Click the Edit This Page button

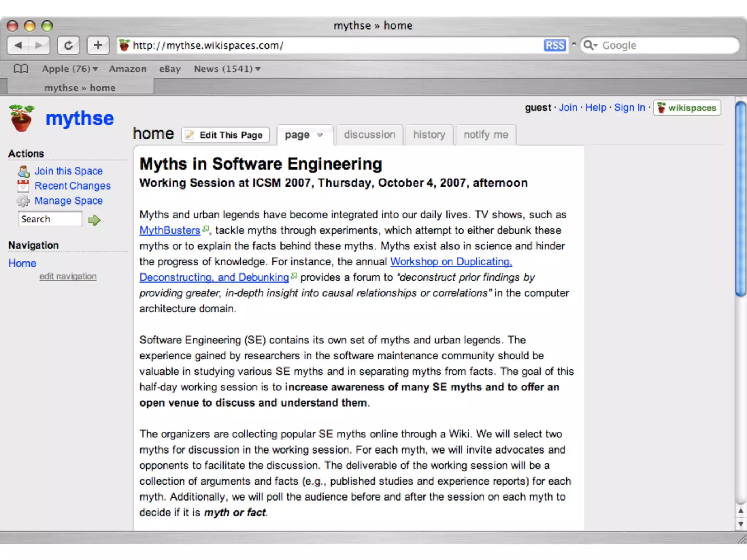click(225, 135)
